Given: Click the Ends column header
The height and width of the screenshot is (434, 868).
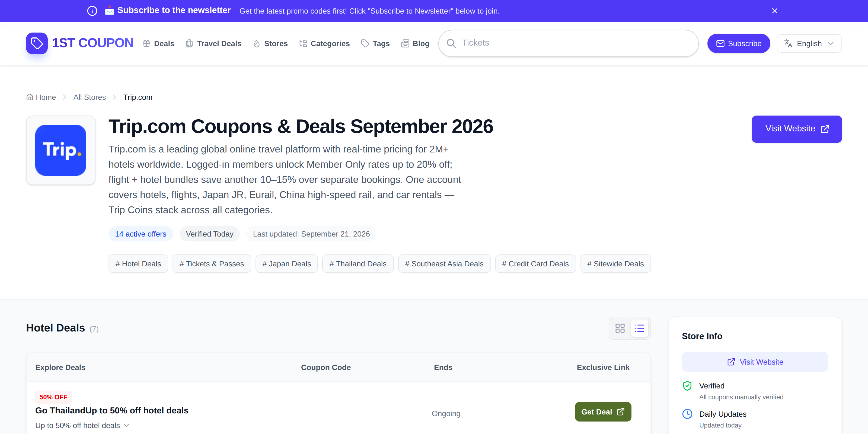Looking at the screenshot, I should [443, 367].
